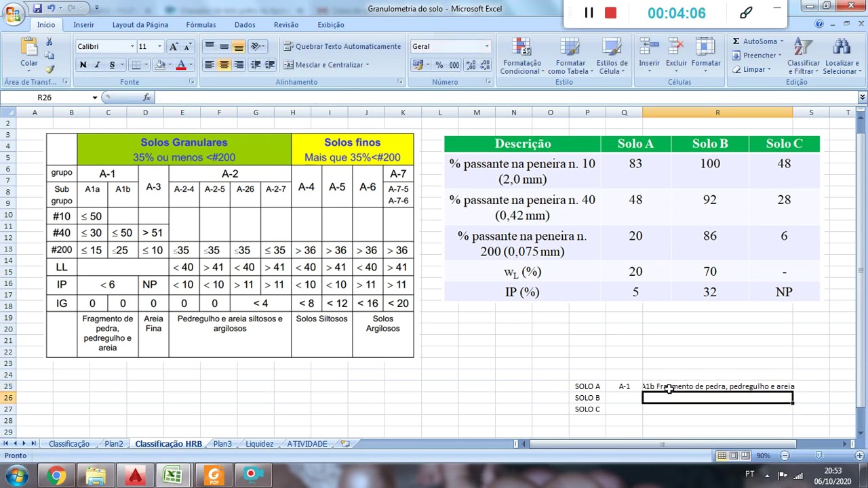Image resolution: width=868 pixels, height=488 pixels.
Task: Open the borders dropdown arrow
Action: coord(146,64)
